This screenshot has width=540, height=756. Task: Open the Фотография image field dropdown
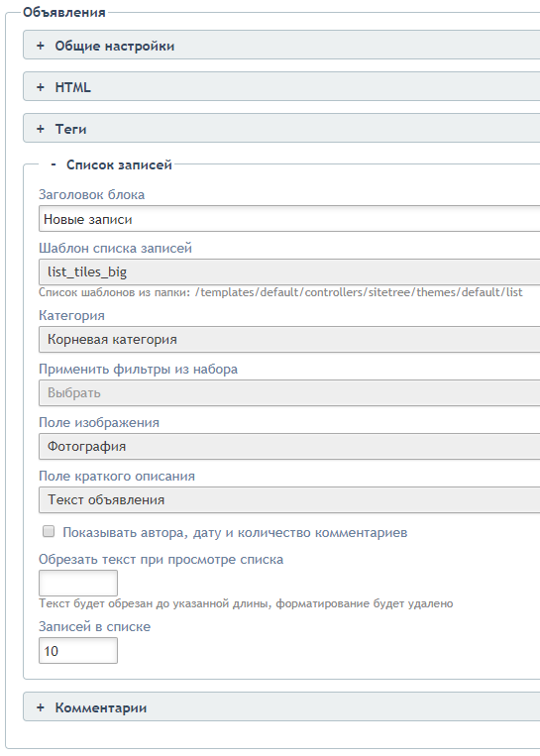[x=289, y=447]
